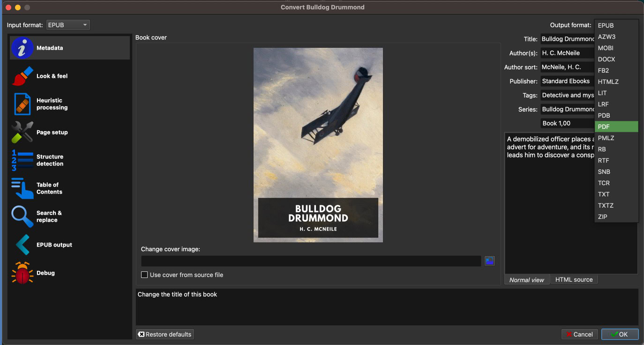The width and height of the screenshot is (644, 345).
Task: Switch to the HTML source tab
Action: tap(574, 280)
